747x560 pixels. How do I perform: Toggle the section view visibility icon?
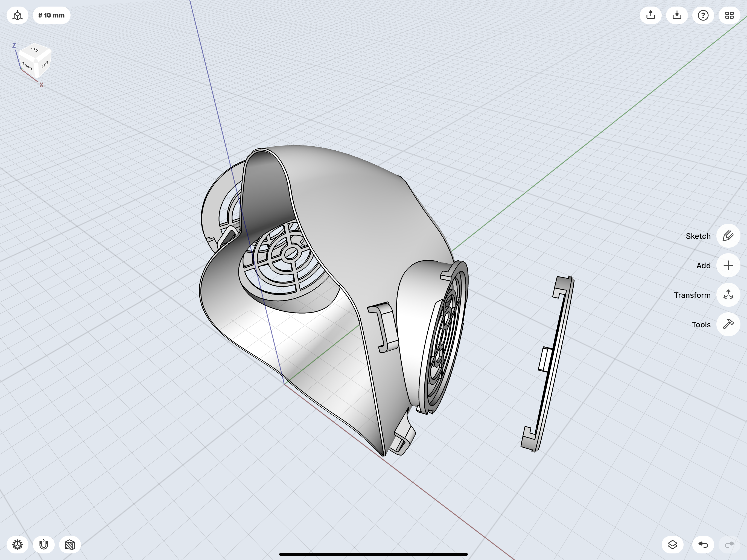[70, 544]
